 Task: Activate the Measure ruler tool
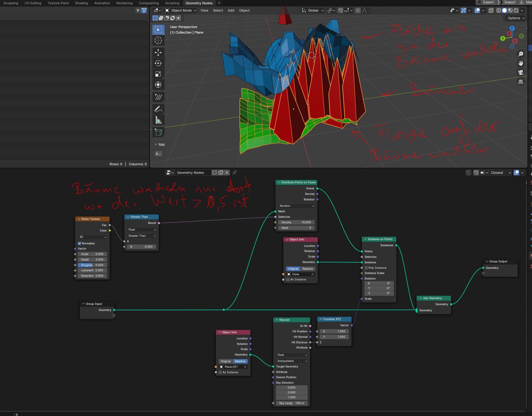point(158,120)
